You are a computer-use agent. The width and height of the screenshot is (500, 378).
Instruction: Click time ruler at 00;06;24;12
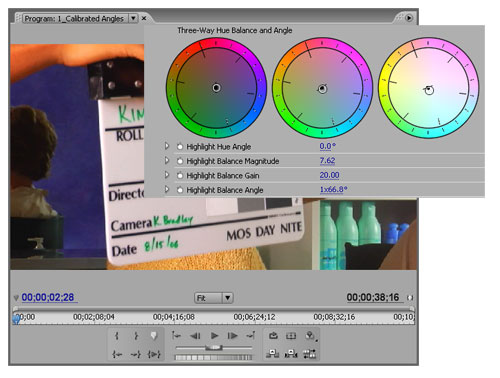click(254, 317)
